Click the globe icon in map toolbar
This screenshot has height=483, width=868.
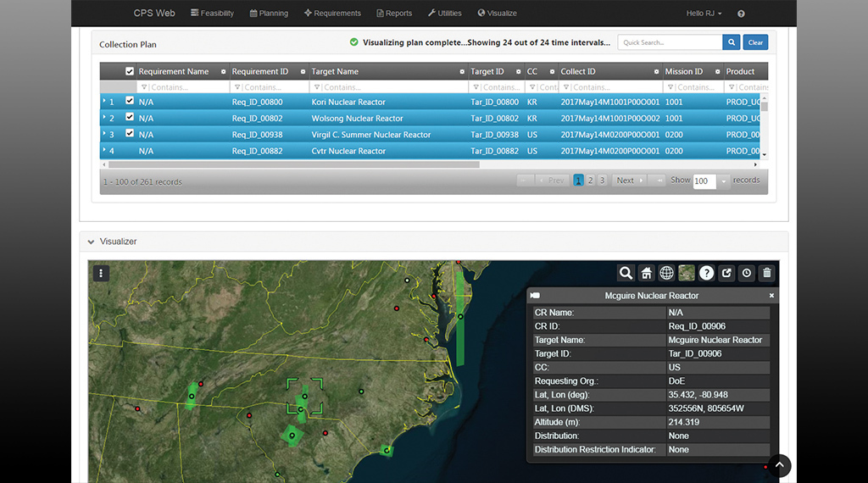(x=667, y=273)
